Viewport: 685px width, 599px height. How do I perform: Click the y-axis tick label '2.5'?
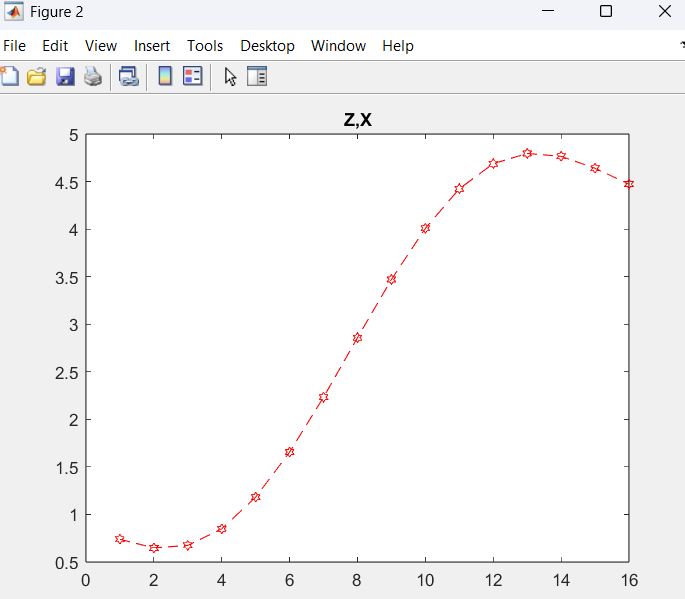66,373
